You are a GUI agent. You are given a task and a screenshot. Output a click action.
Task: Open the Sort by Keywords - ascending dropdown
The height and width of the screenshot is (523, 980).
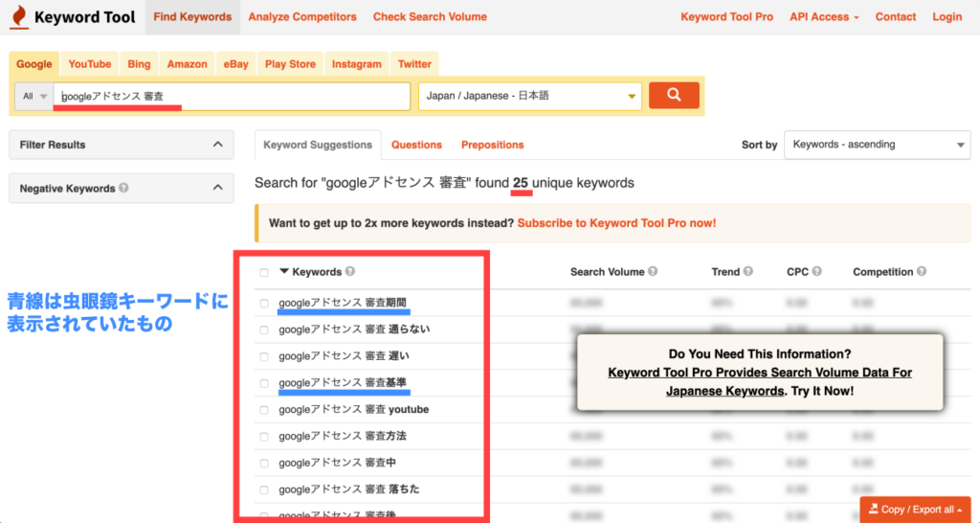(x=877, y=145)
